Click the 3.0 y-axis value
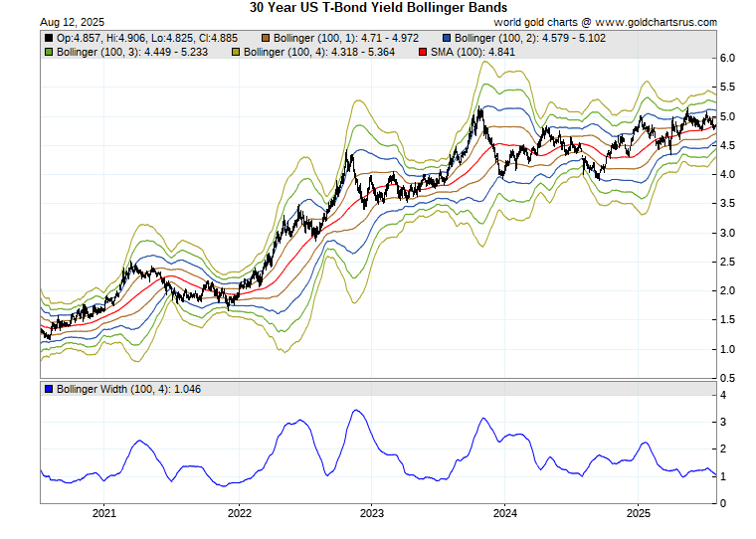The height and width of the screenshot is (539, 756). tap(727, 233)
